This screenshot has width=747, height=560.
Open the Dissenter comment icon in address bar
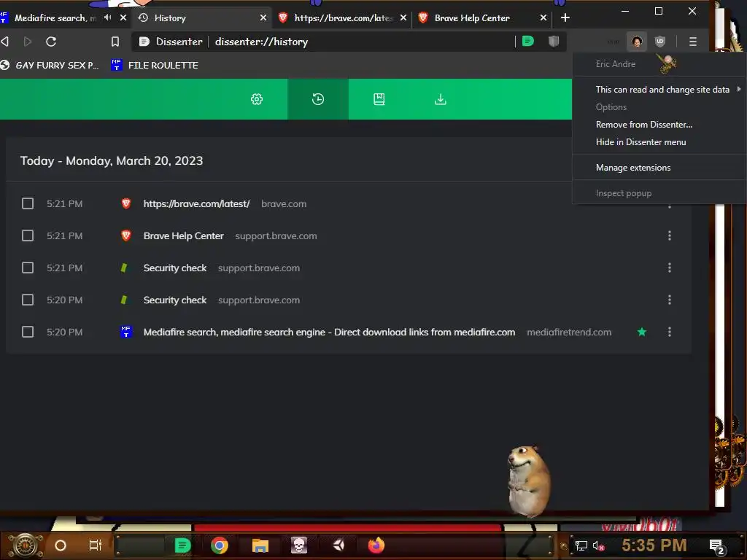(x=528, y=42)
